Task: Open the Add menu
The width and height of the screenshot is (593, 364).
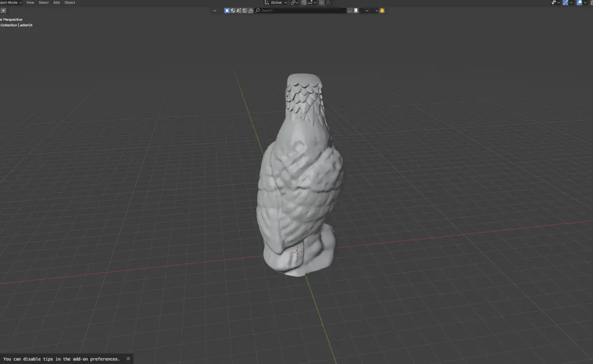Action: 56,2
